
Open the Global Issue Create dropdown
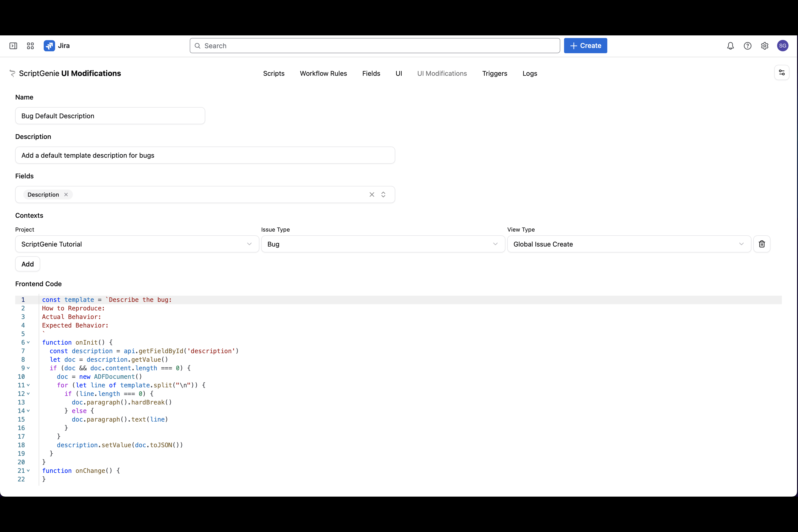point(629,244)
